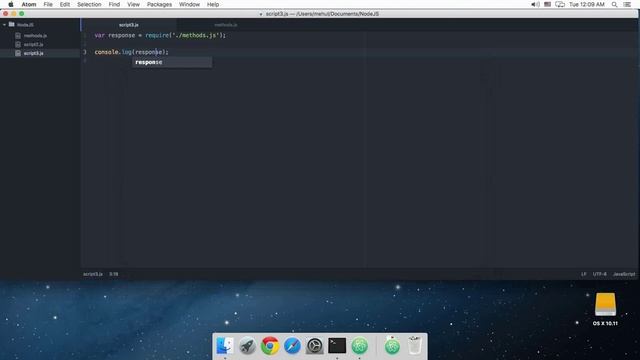This screenshot has height=360, width=640.
Task: Click the JavaScript grammar selector
Action: 624,274
